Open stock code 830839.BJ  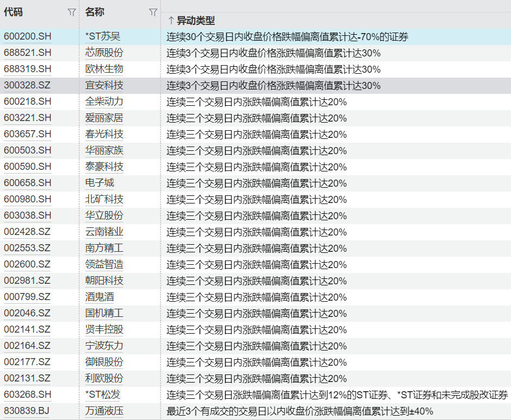pyautogui.click(x=27, y=411)
